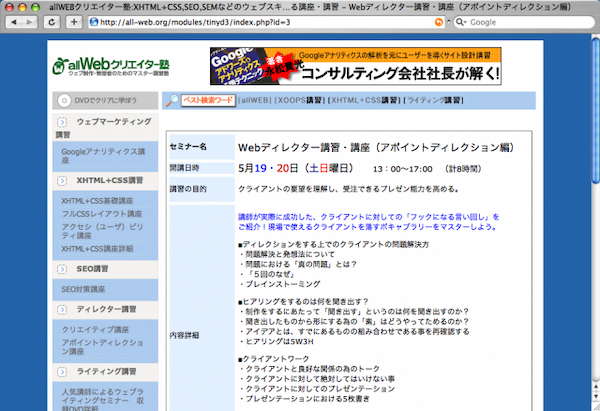Open Googleアナリティクス講座 link

(103, 156)
